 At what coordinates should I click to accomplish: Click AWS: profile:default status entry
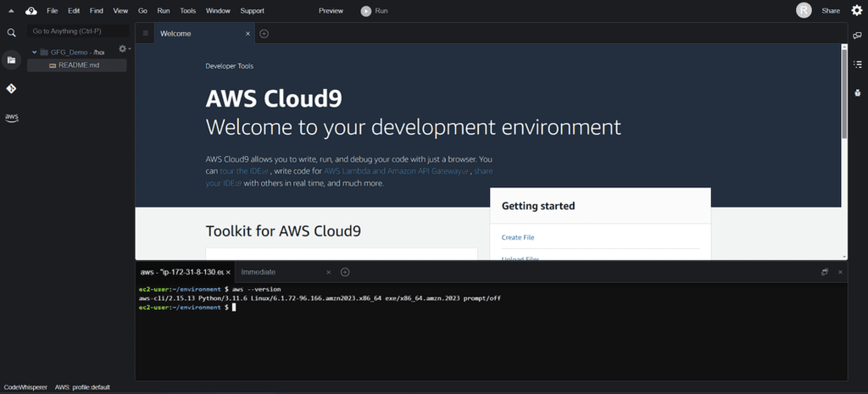[x=82, y=387]
